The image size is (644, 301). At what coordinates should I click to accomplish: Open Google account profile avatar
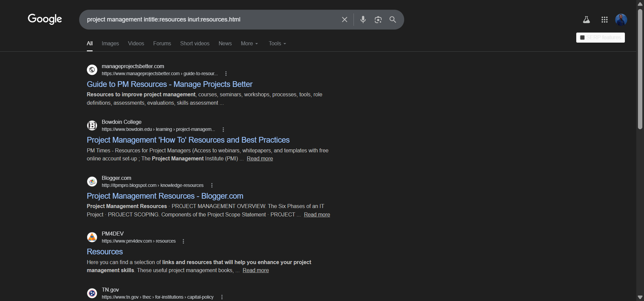621,20
